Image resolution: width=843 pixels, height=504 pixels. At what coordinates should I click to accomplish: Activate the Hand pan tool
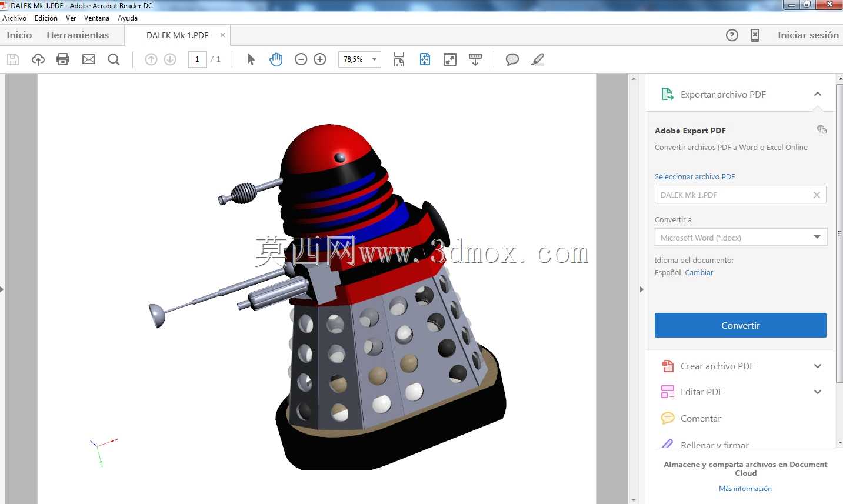coord(276,59)
